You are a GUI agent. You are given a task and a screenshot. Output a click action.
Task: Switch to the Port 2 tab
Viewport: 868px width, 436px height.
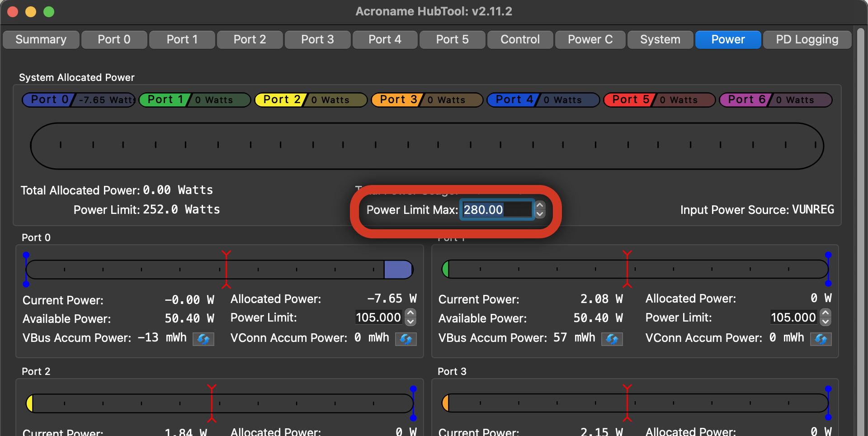pos(250,39)
